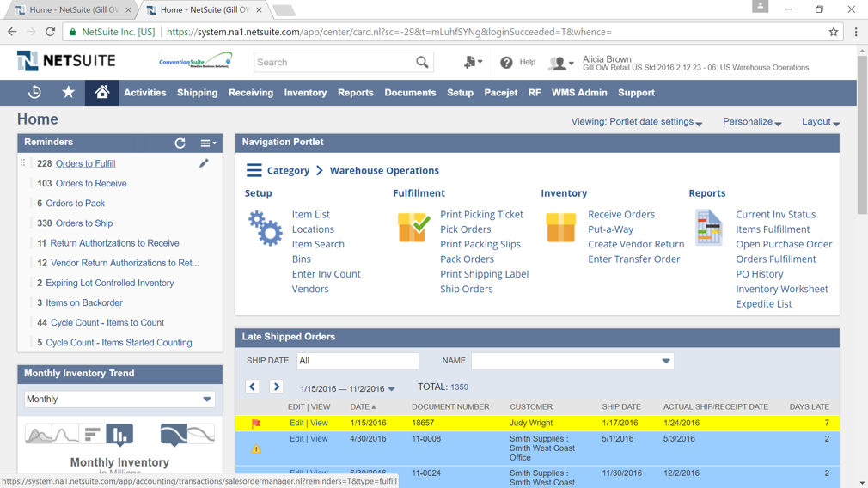Screen dimensions: 868x488
Task: Click the SHIP DATE filter field
Action: pos(358,361)
